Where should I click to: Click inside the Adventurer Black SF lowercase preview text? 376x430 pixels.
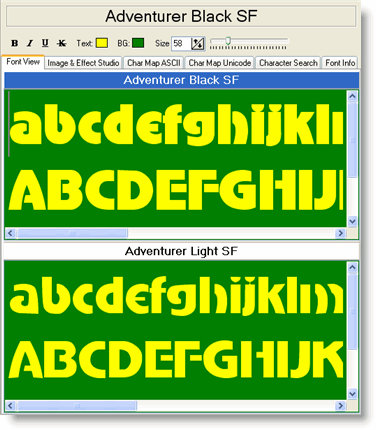177,125
